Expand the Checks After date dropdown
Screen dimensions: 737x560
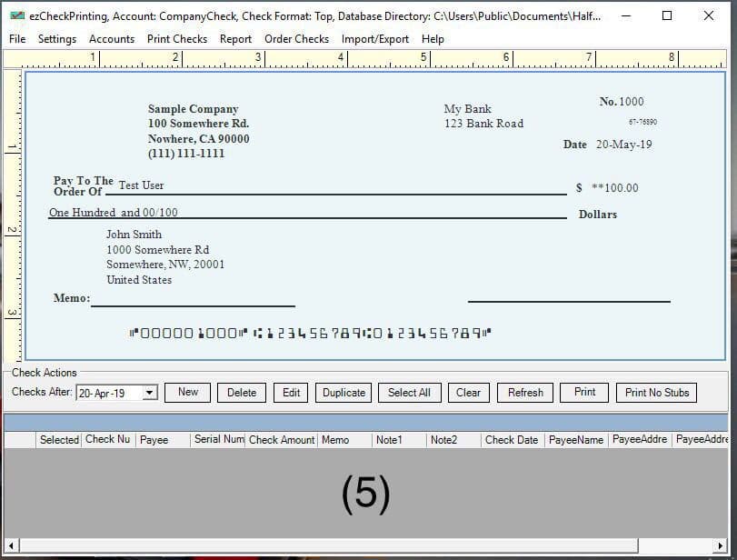tap(150, 393)
